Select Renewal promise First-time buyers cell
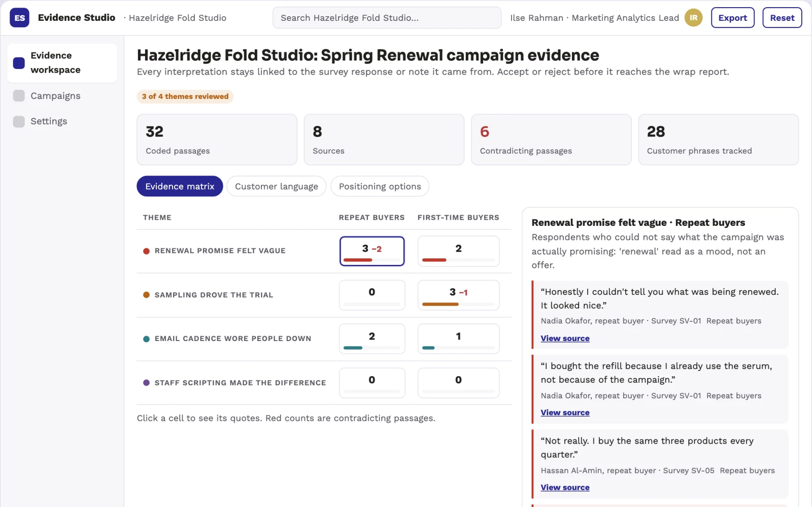The height and width of the screenshot is (507, 812). coord(458,251)
